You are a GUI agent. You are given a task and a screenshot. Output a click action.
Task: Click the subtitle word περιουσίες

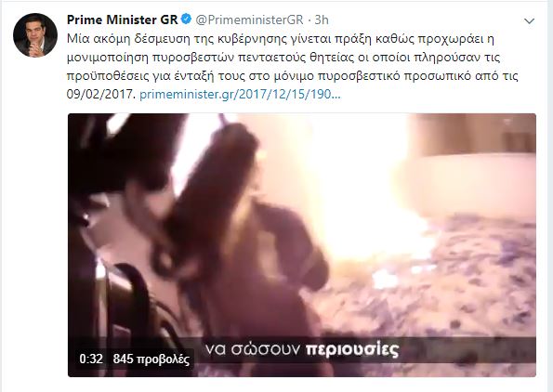[352, 349]
